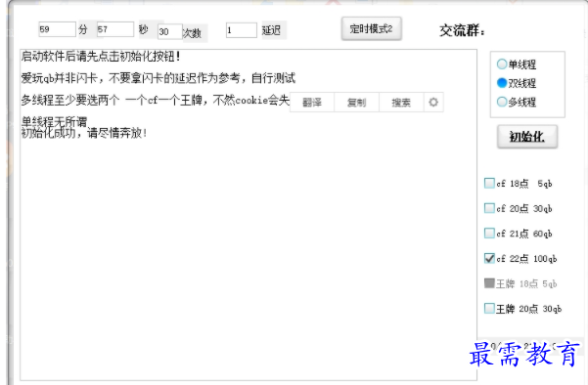Viewport: 588px width, 385px height.
Task: Click the 初始化 button
Action: click(527, 137)
